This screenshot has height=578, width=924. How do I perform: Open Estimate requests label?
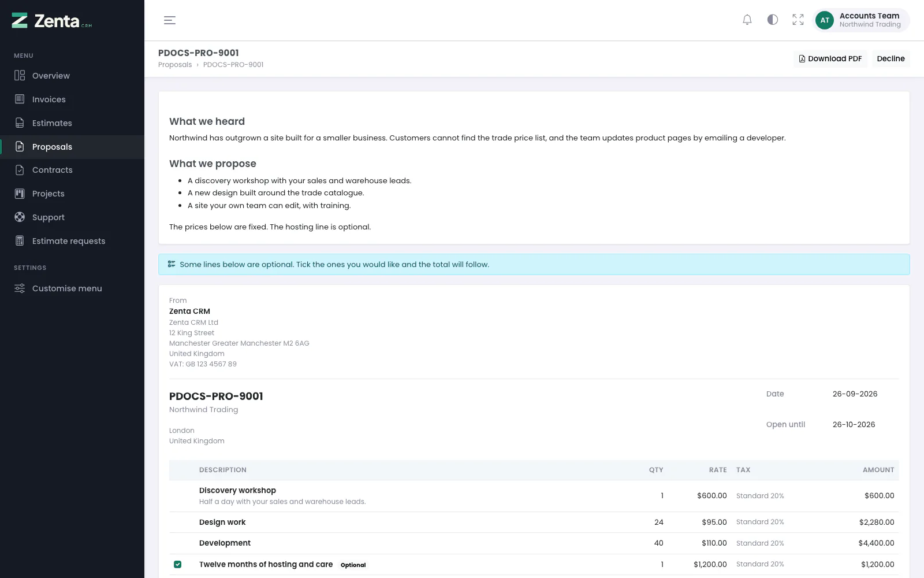(x=69, y=241)
